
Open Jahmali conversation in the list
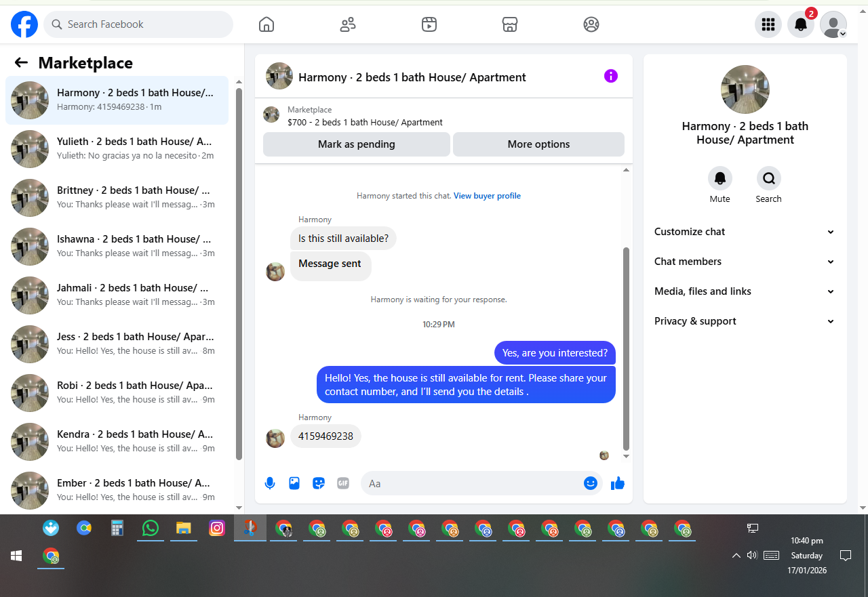117,295
